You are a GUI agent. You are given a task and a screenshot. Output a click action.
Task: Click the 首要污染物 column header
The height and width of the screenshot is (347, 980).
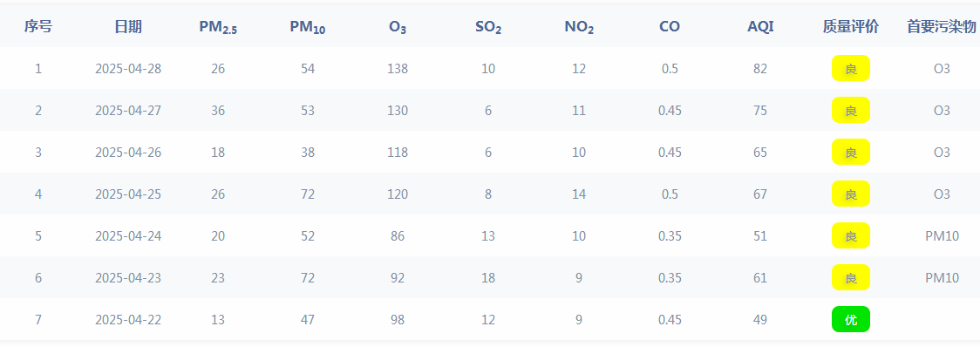point(942,26)
